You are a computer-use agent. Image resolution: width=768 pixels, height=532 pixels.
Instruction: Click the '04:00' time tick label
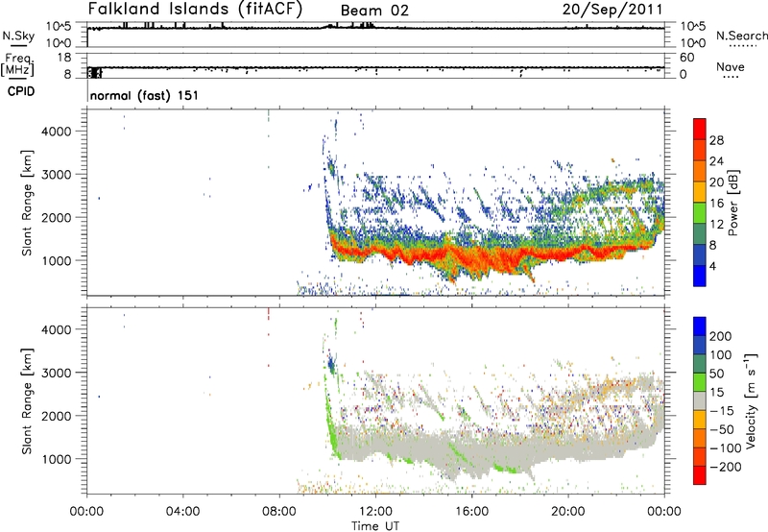click(182, 511)
